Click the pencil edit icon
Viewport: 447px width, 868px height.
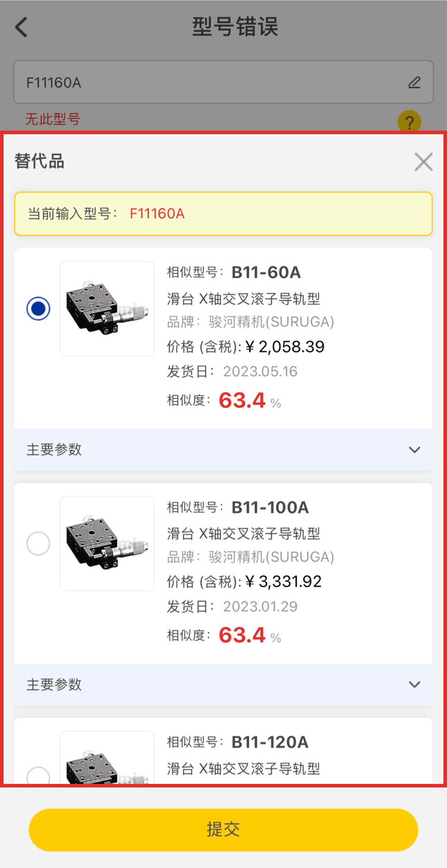coord(414,82)
